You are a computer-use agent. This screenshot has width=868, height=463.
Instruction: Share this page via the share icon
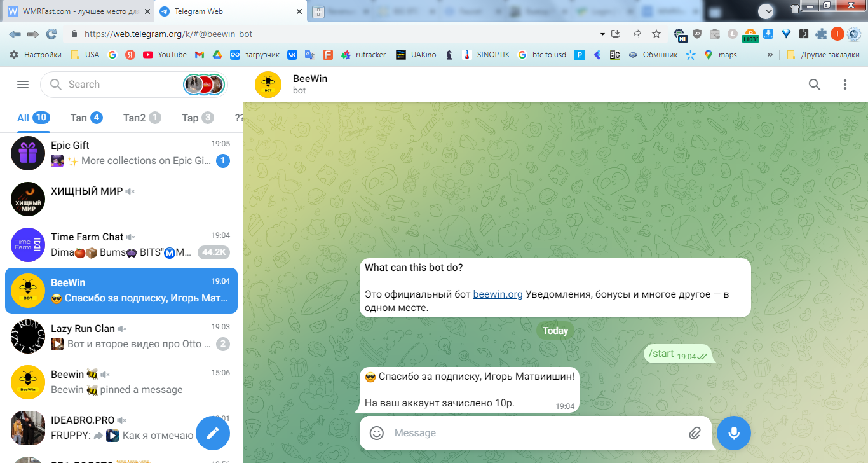[x=636, y=34]
